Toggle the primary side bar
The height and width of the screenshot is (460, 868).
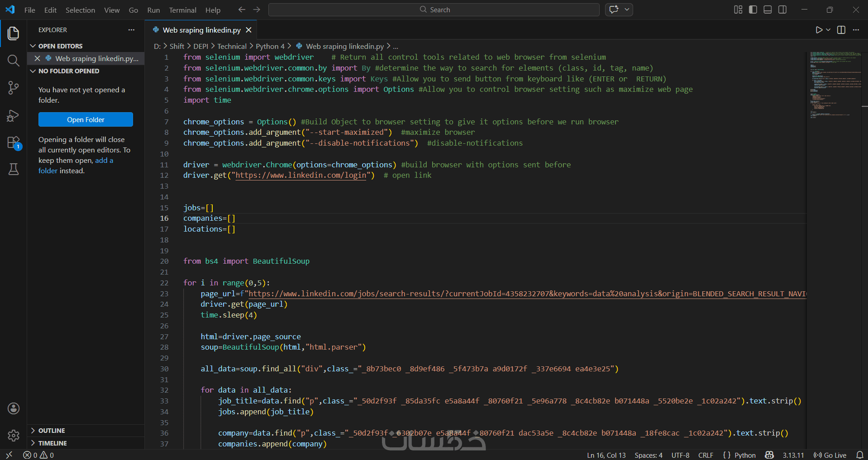pyautogui.click(x=753, y=9)
